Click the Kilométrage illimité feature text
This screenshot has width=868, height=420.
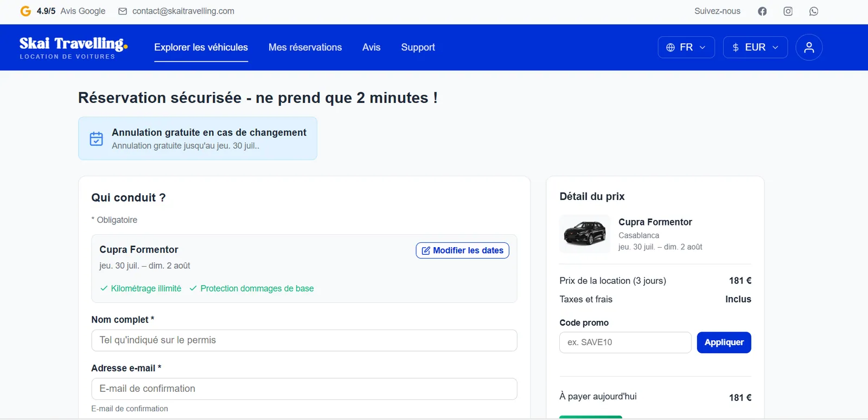(x=146, y=288)
